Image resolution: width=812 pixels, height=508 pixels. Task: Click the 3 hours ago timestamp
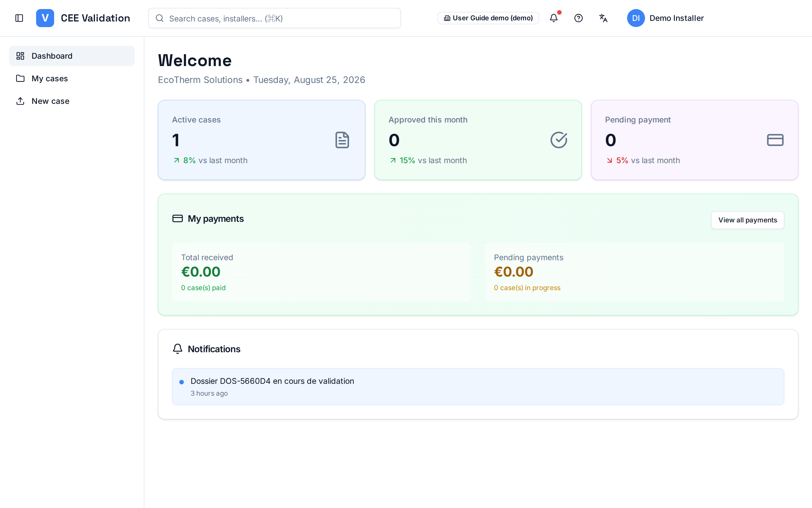point(209,393)
